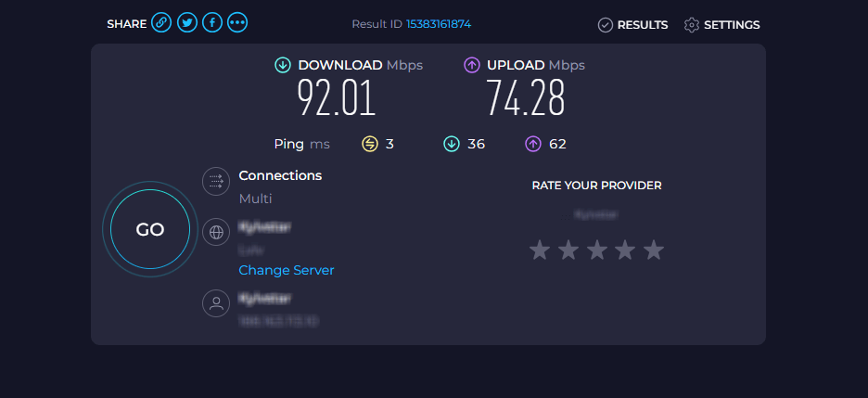The width and height of the screenshot is (868, 398).
Task: Rate provider one star
Action: 540,250
